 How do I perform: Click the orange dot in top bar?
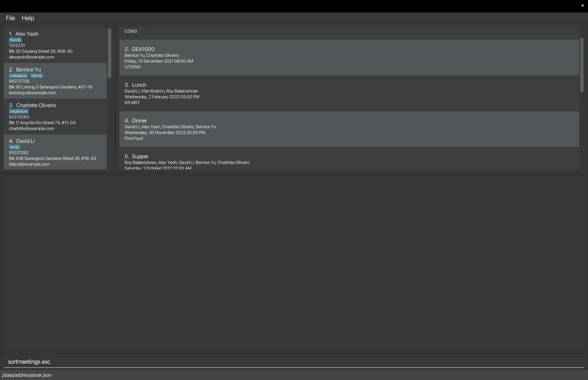click(x=583, y=5)
